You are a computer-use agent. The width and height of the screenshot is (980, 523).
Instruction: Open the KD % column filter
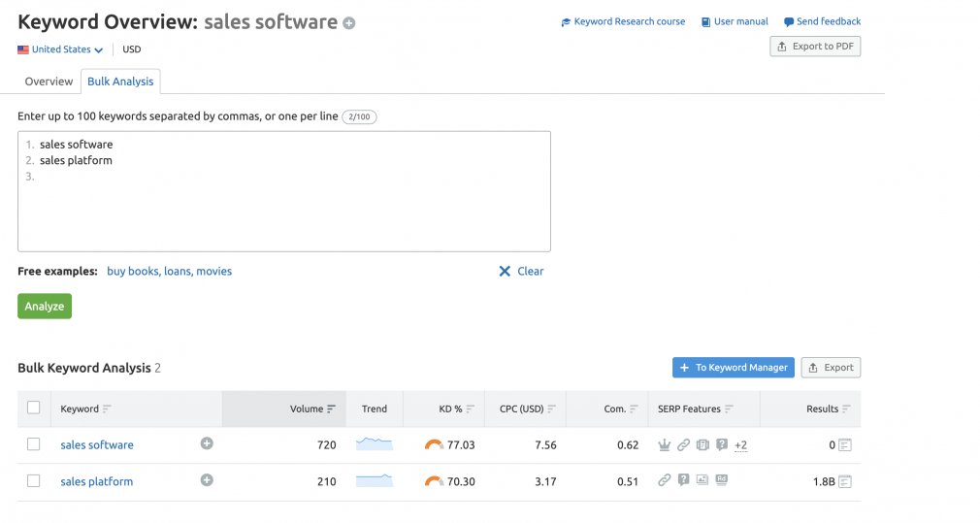pyautogui.click(x=470, y=409)
